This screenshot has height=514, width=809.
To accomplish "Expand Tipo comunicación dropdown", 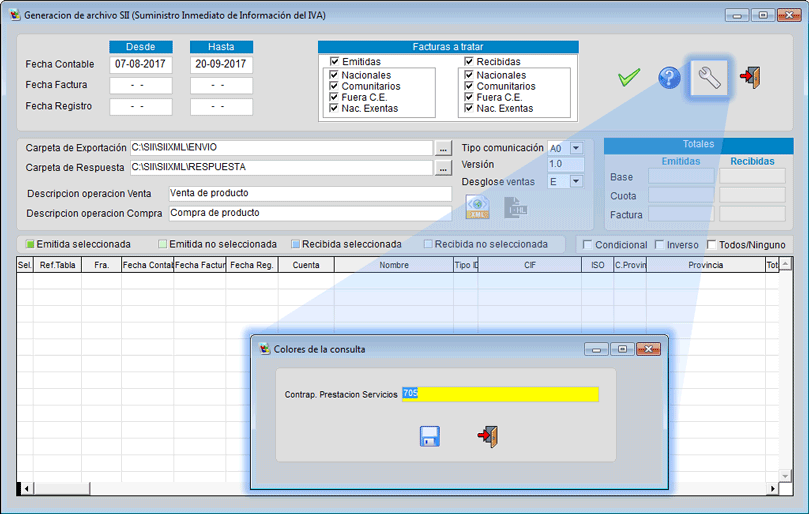I will tap(576, 148).
